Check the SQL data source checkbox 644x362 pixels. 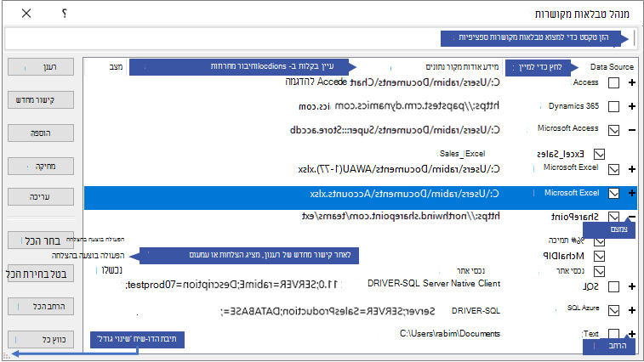(613, 286)
